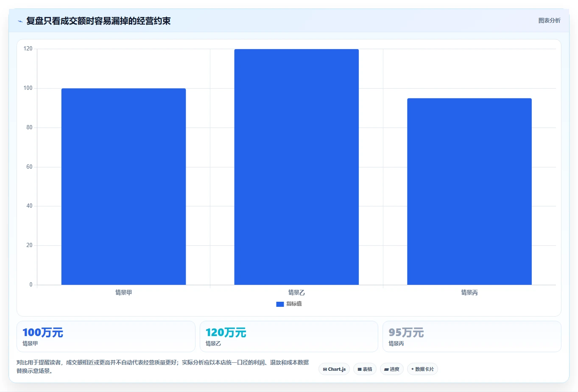Click the title 复盘只看成交额时容易漏掉的经营约束
The image size is (578, 392).
(x=98, y=21)
